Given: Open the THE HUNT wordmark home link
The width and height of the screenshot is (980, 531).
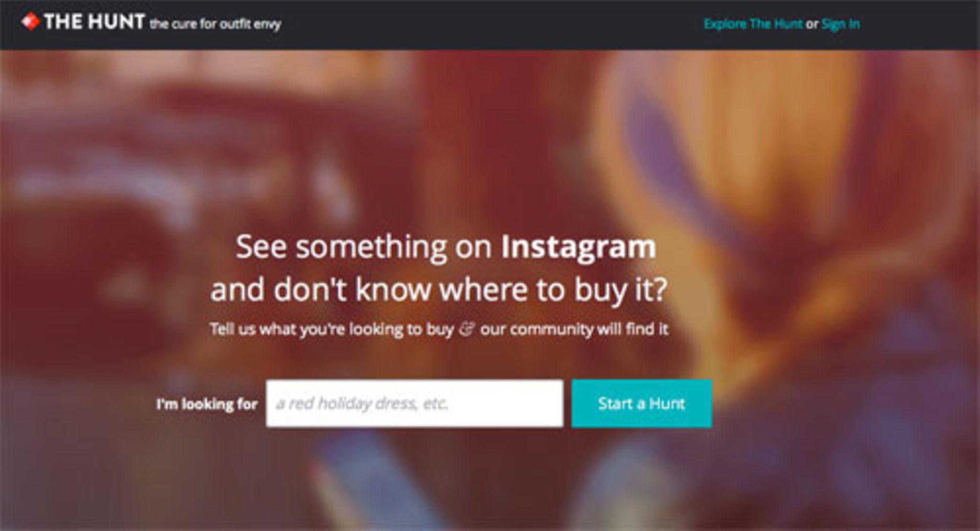Looking at the screenshot, I should pyautogui.click(x=94, y=22).
